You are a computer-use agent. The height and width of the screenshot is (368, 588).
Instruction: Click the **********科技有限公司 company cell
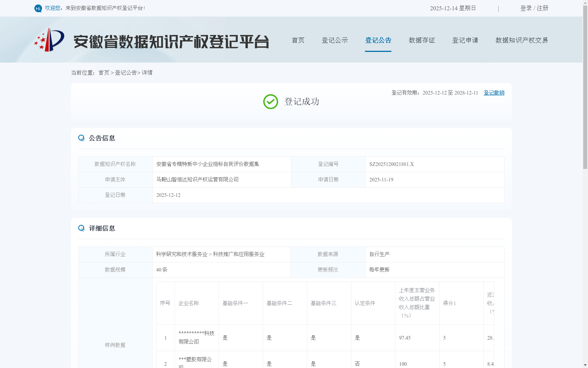coord(197,337)
